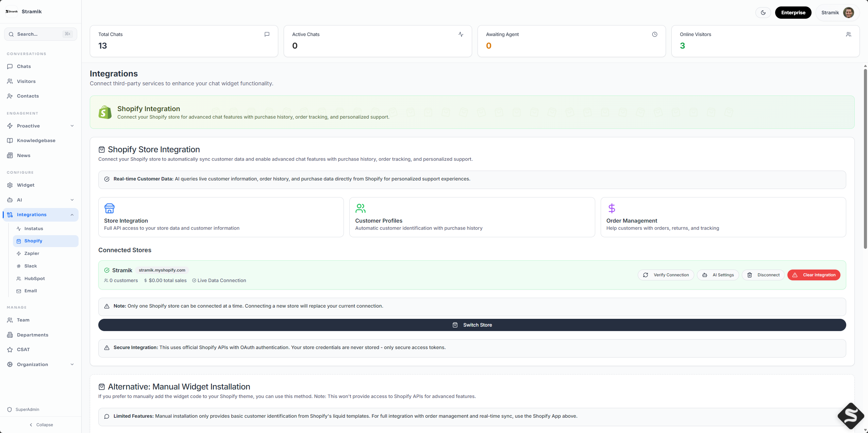
Task: Expand the Proactive menu chevron
Action: click(x=72, y=126)
